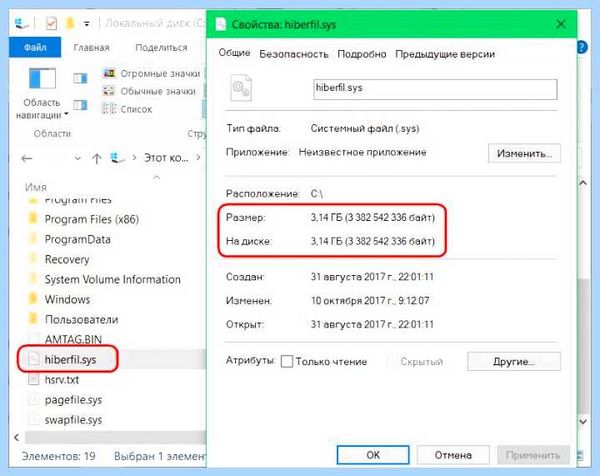Screen dimensions: 600x476
Task: Open the quick access toolbar customize dropdown
Action: tap(87, 24)
